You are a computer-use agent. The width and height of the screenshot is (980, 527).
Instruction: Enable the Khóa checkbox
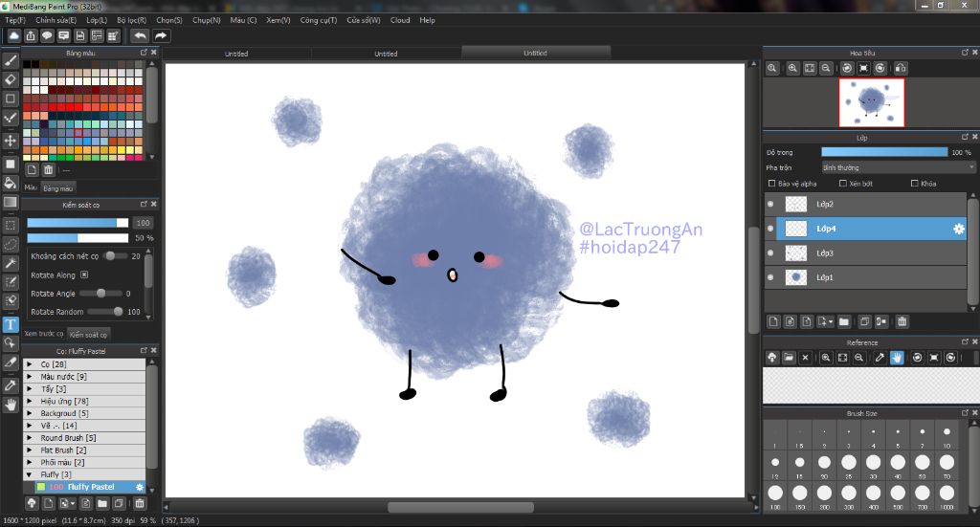[914, 184]
